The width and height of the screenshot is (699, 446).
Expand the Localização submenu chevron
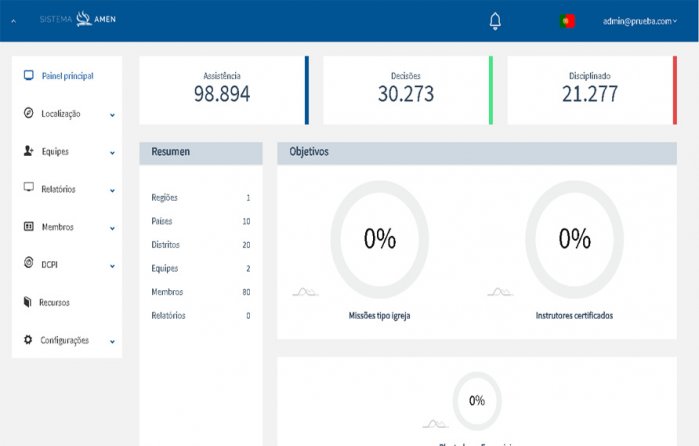[112, 115]
